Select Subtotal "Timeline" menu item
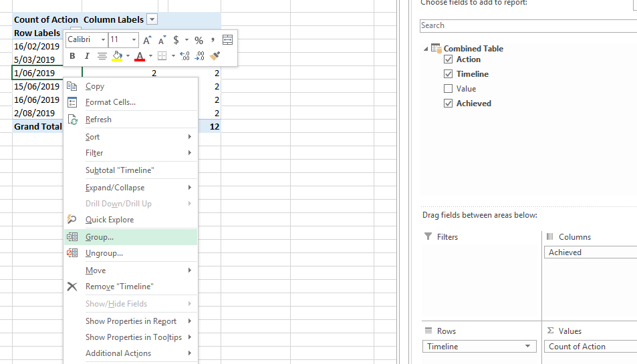Image resolution: width=637 pixels, height=364 pixels. tap(131, 170)
